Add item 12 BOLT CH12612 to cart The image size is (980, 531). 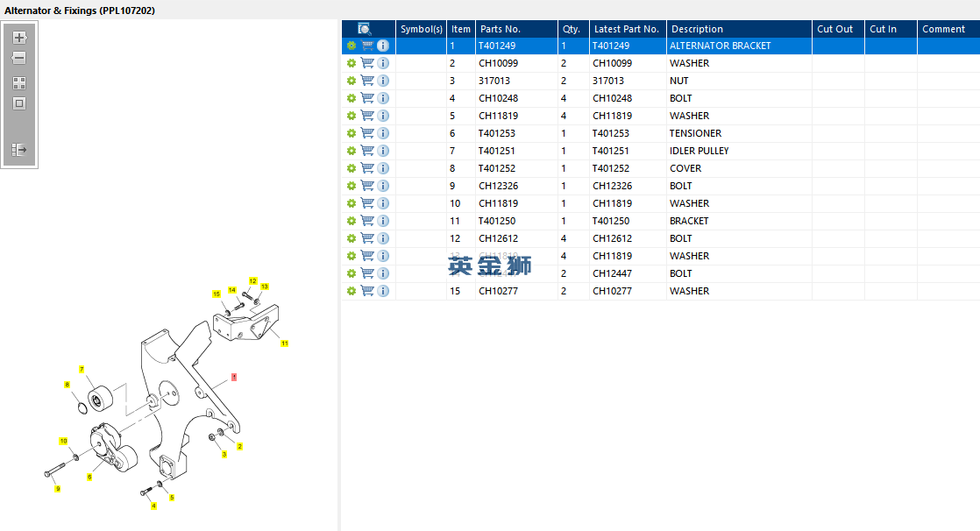[x=367, y=238]
